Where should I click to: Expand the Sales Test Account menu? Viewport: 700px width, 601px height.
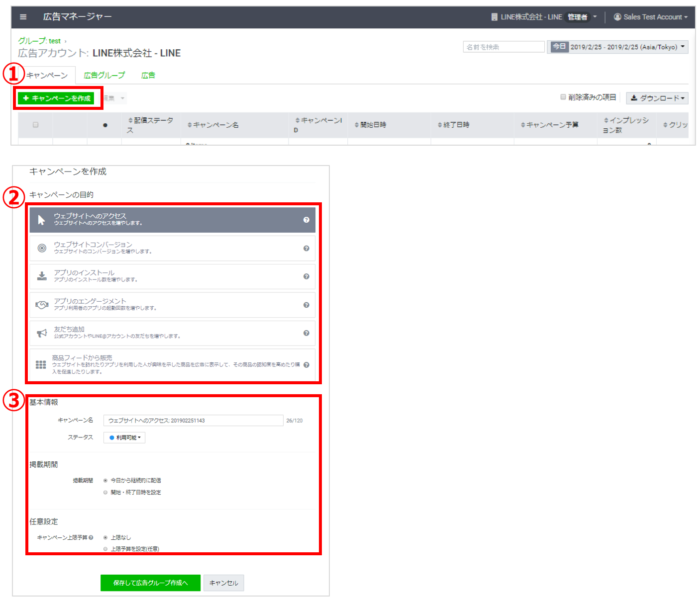tap(650, 17)
